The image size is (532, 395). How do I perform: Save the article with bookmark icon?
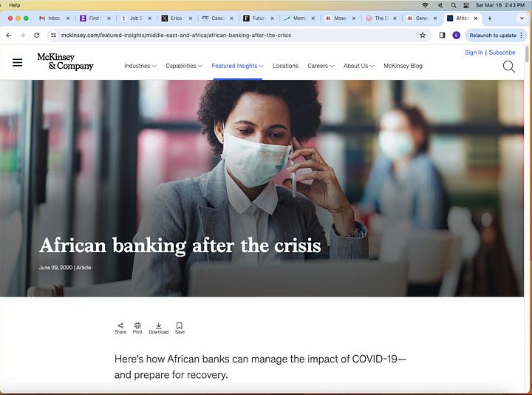[x=180, y=328]
